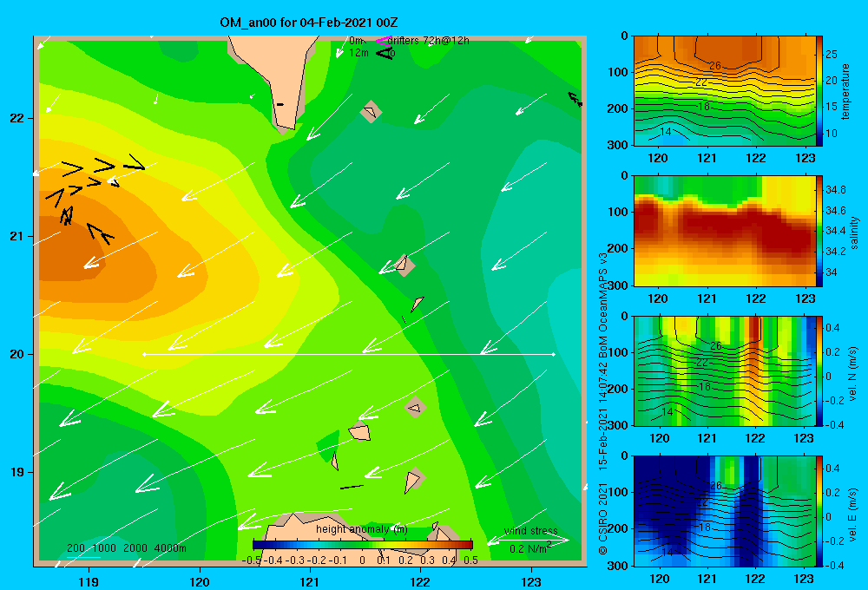Click the black drifter track at the map's northeast edge
The width and height of the screenshot is (868, 590).
pyautogui.click(x=575, y=100)
